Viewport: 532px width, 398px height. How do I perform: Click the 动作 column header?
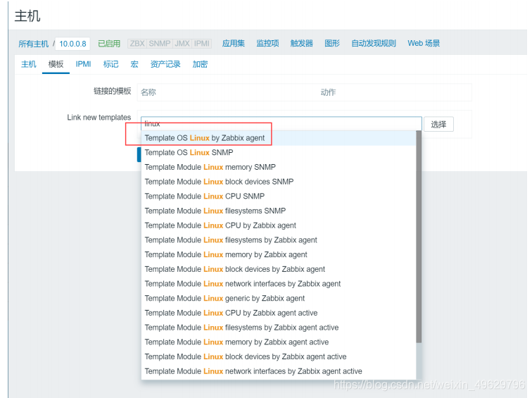pyautogui.click(x=328, y=92)
